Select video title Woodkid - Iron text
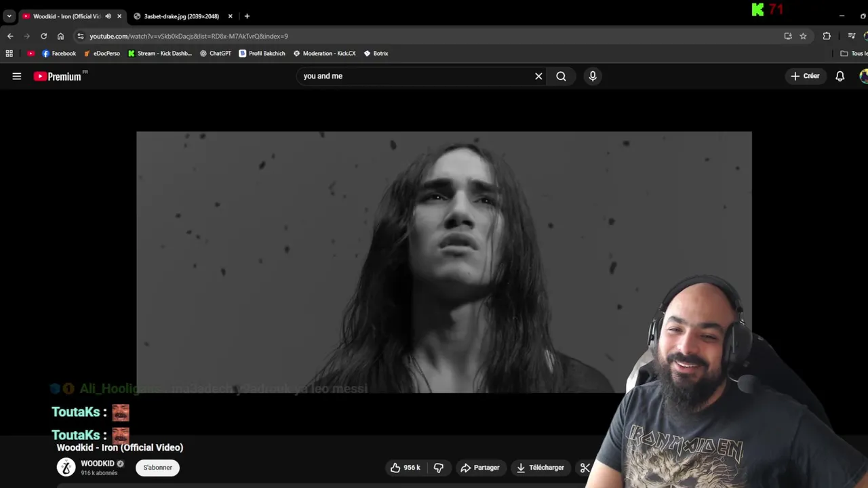868x488 pixels. click(120, 447)
